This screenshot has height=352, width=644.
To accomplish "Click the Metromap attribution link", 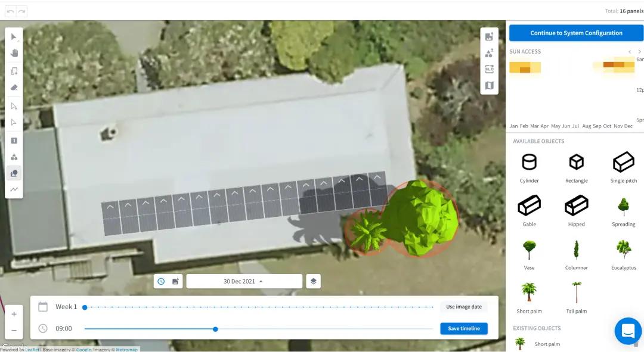I will pos(126,350).
